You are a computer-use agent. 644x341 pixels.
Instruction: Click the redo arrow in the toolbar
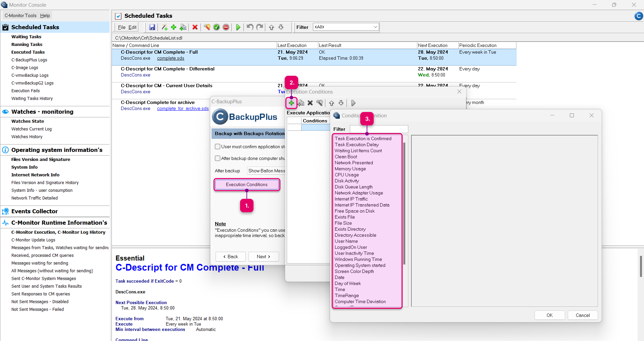coord(260,27)
